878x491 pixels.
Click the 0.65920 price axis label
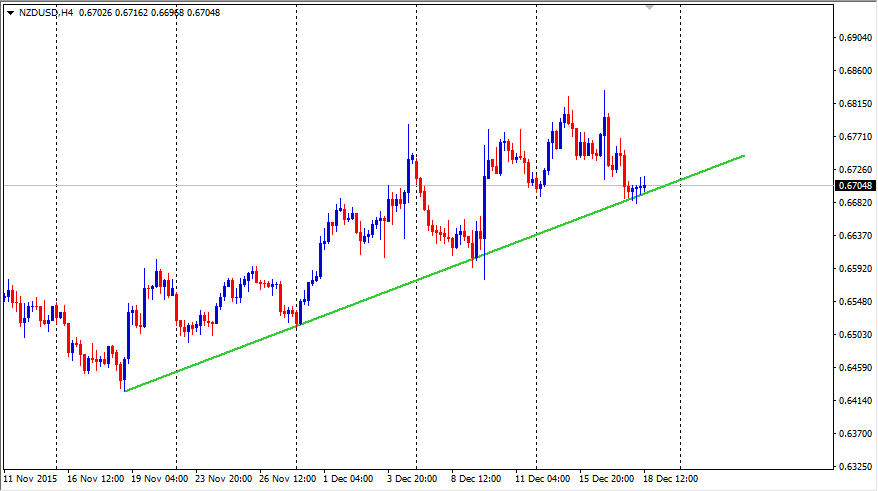click(856, 269)
